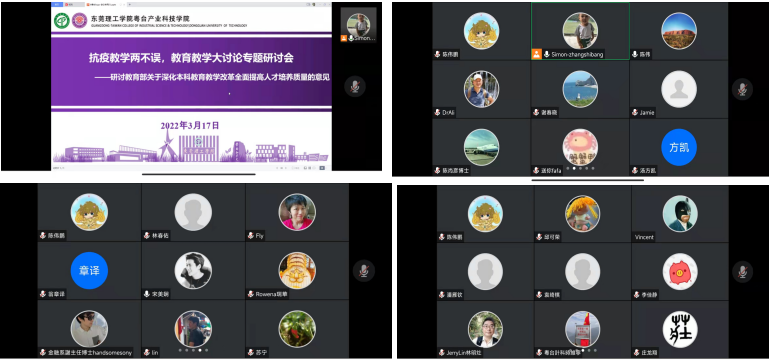Click mic icon next to Jamie's name
Screen dimensions: 769x360
(x=635, y=113)
